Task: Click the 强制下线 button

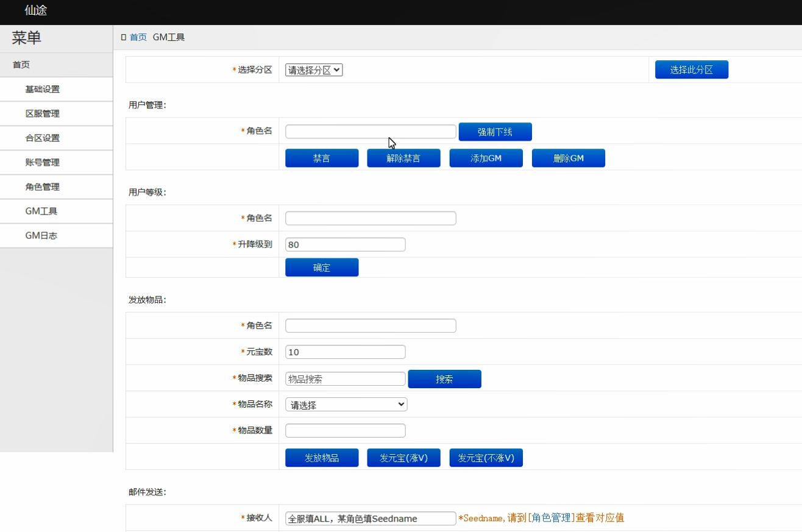Action: click(495, 132)
